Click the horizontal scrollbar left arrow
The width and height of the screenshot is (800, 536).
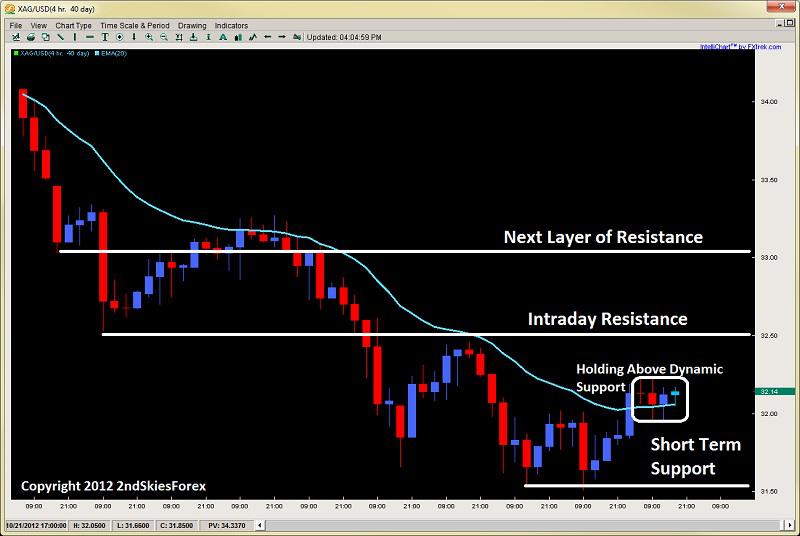[260, 525]
